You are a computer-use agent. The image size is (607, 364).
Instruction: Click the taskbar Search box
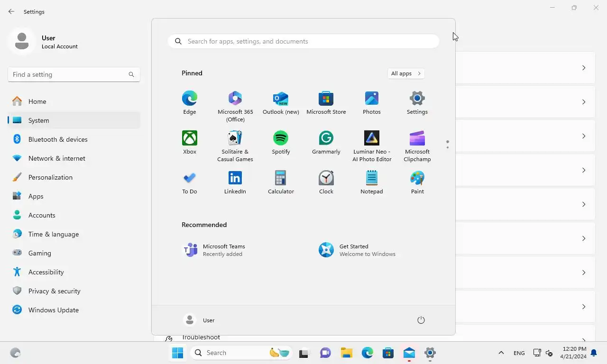click(x=242, y=353)
